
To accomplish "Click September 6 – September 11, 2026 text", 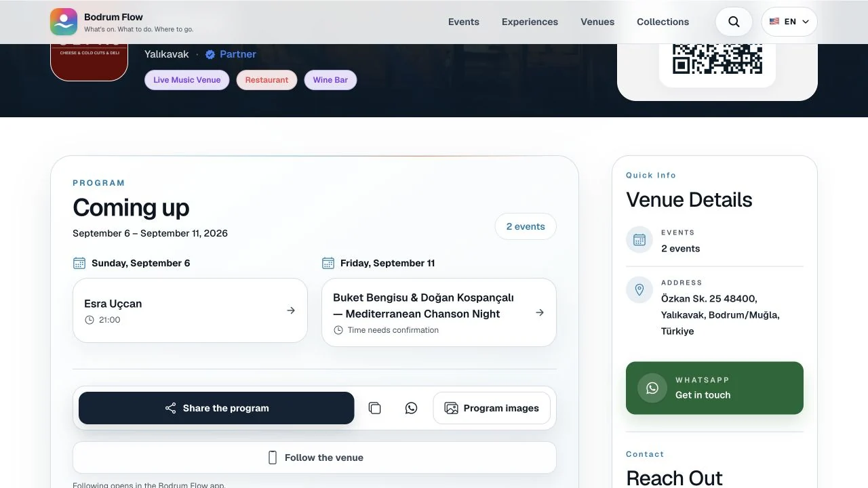I will tap(150, 233).
